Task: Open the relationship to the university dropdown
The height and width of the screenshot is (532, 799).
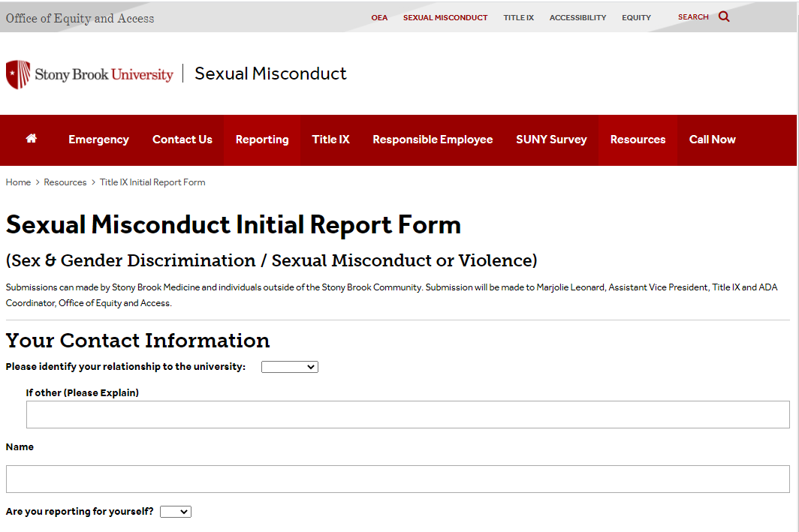Action: click(x=289, y=367)
